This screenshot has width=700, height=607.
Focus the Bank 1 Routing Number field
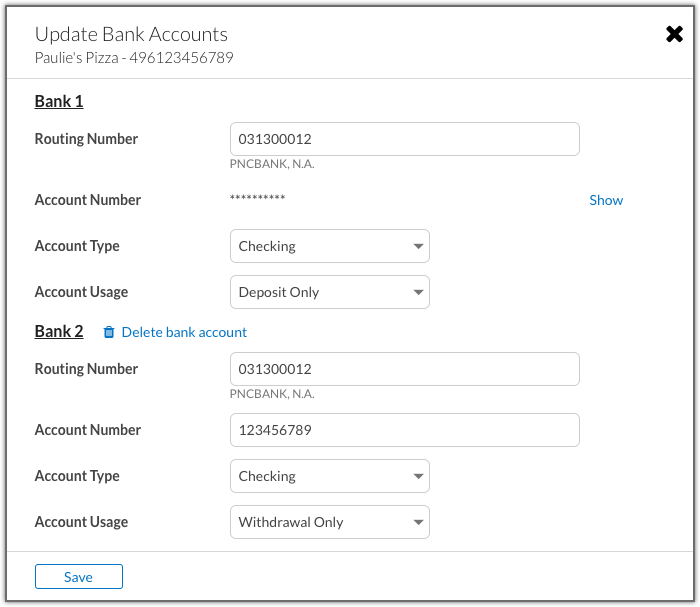tap(405, 139)
